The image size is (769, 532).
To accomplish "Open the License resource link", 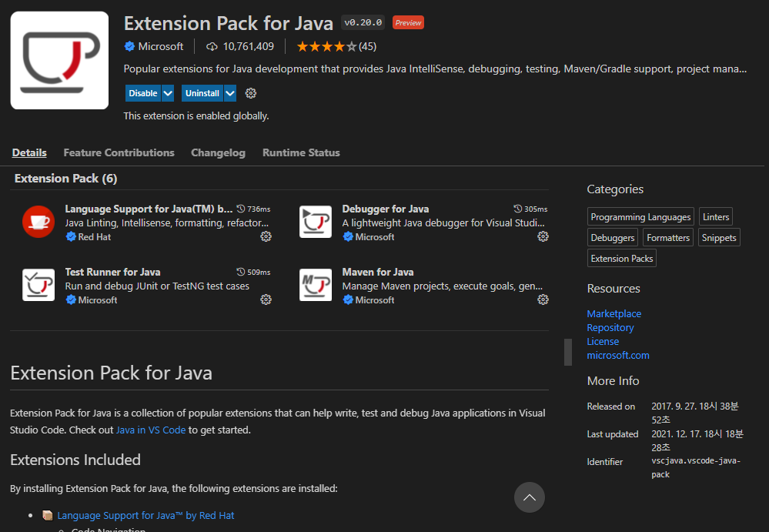I will tap(603, 342).
